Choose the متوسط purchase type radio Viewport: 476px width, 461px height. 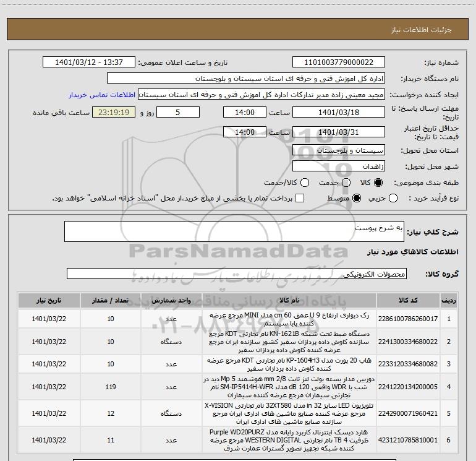click(x=357, y=199)
